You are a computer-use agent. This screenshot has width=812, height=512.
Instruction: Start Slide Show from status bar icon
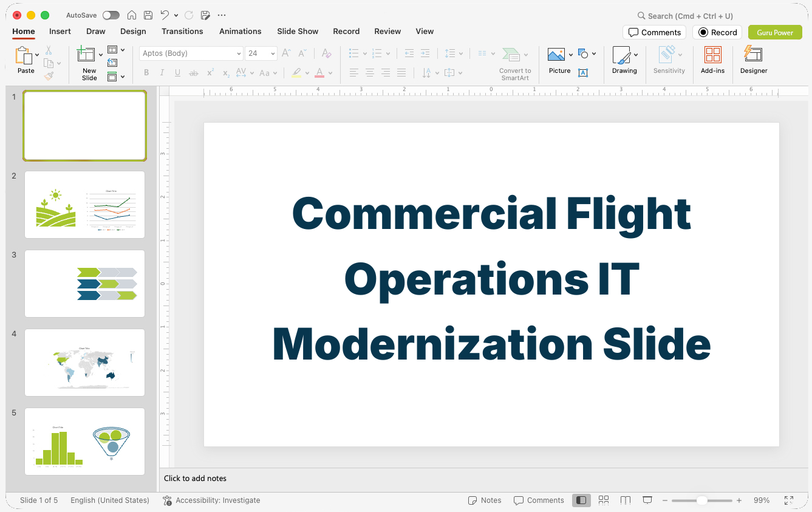pyautogui.click(x=647, y=500)
